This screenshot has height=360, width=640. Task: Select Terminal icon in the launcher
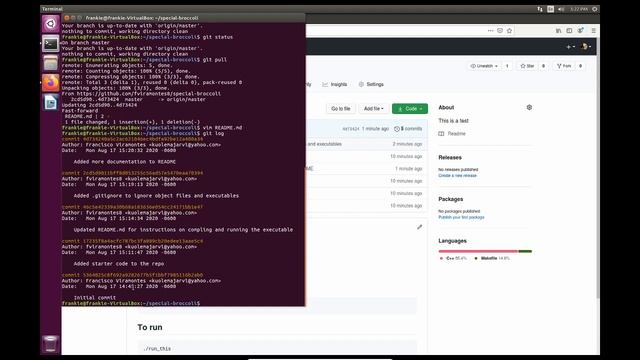pos(51,44)
